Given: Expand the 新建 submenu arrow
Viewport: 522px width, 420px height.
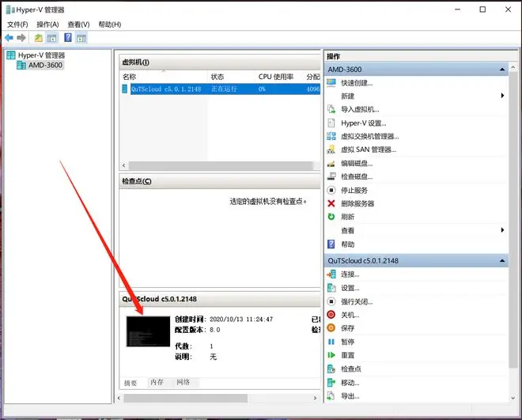Looking at the screenshot, I should [502, 96].
